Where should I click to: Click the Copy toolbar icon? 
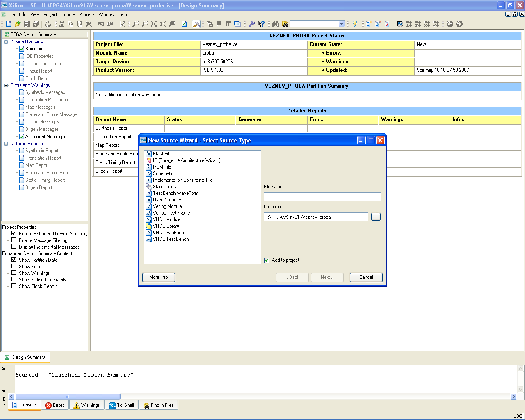coord(71,24)
